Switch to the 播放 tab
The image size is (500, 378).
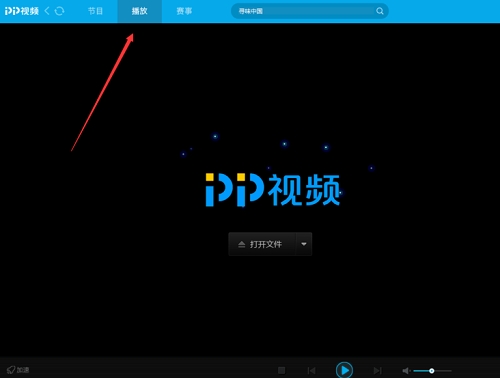(x=139, y=11)
